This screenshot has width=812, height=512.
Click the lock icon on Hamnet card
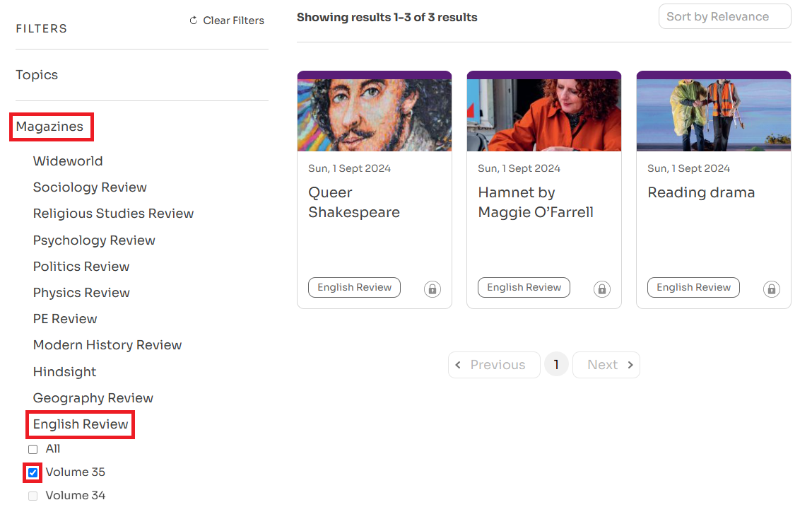coord(602,289)
